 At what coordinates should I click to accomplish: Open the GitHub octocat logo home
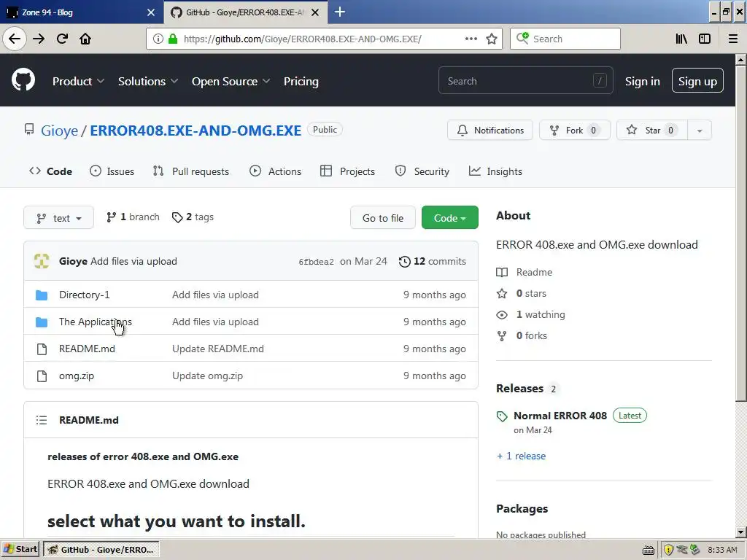[x=23, y=80]
